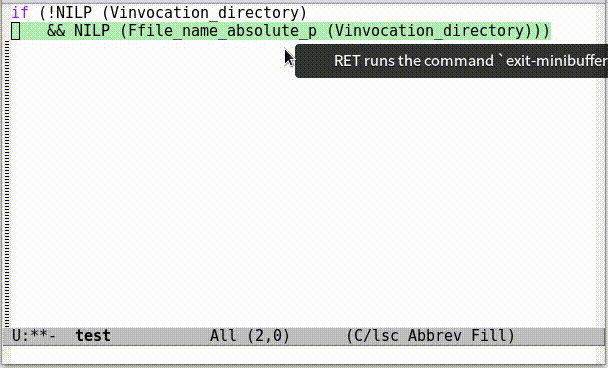Click 'Ffile_name_absolute_p' function name
The width and height of the screenshot is (608, 368).
click(x=222, y=31)
